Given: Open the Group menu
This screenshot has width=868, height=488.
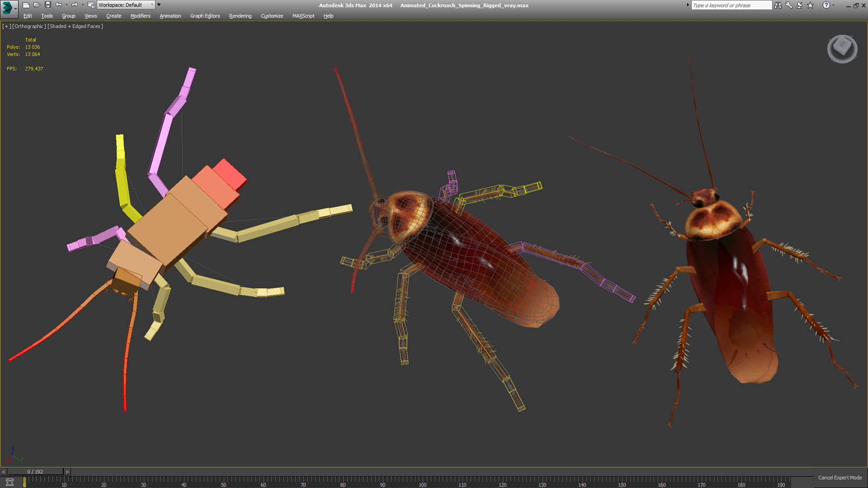Looking at the screenshot, I should click(x=69, y=16).
